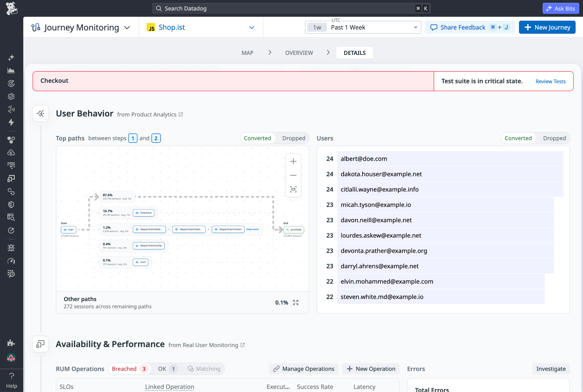Open the Shop.ist application dropdown

coord(201,27)
